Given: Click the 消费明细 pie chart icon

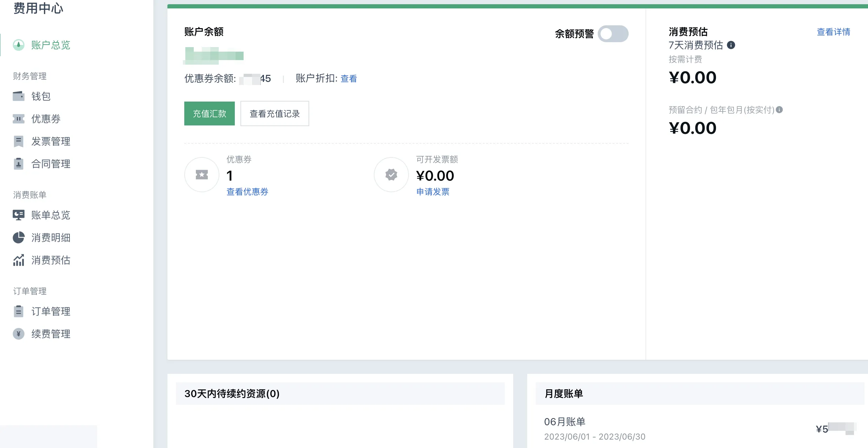Looking at the screenshot, I should (19, 238).
